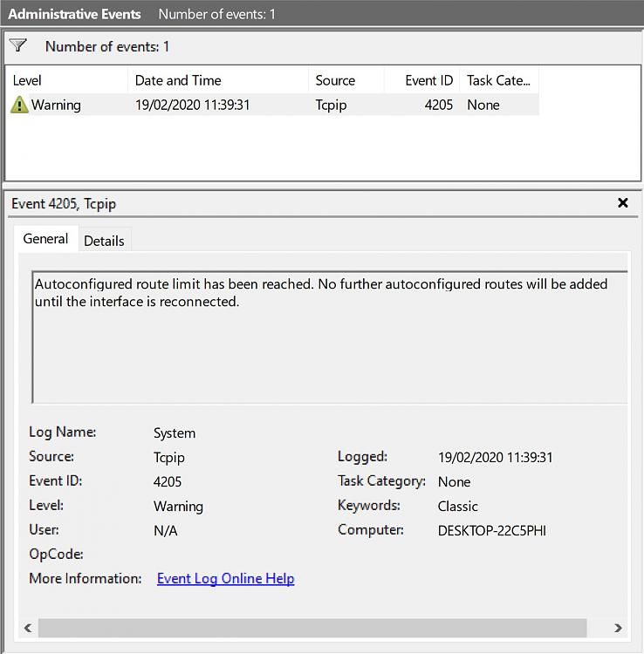This screenshot has width=644, height=654.
Task: Sort by the Task Category column header
Action: 499,80
